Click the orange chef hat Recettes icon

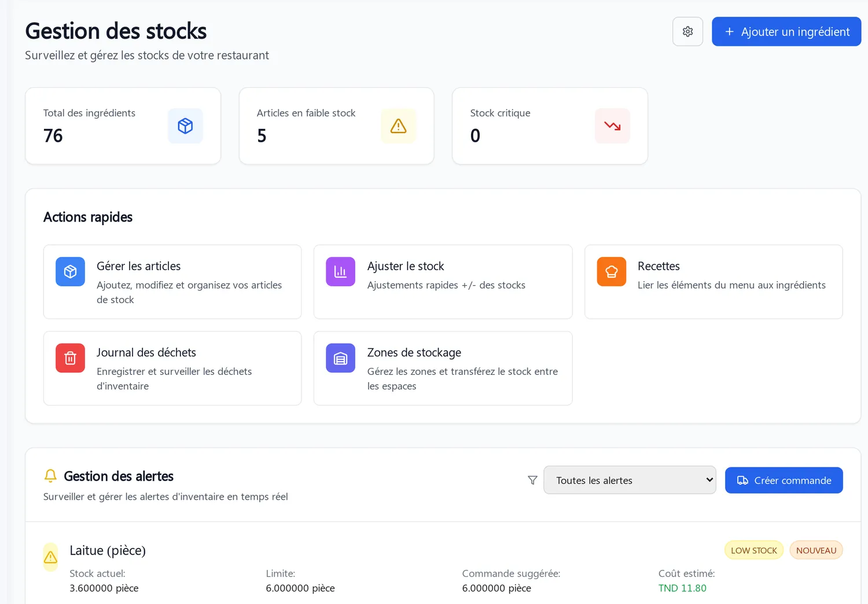pos(612,271)
